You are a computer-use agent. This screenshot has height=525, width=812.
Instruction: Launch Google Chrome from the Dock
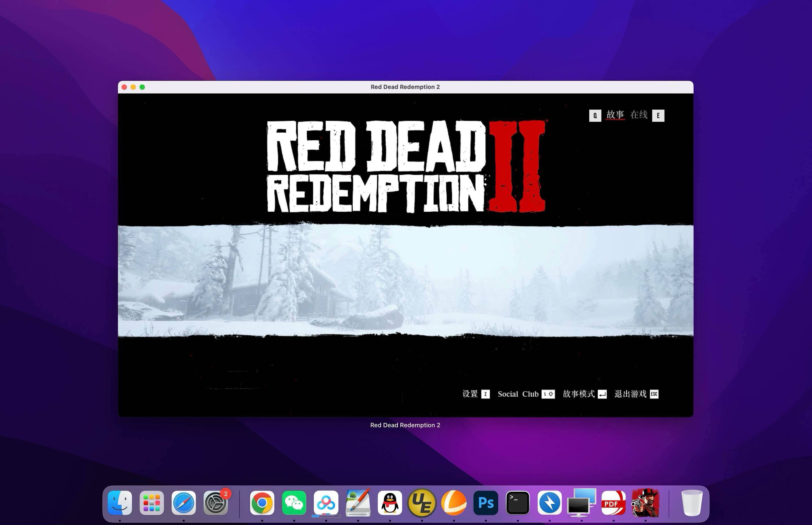[x=262, y=503]
